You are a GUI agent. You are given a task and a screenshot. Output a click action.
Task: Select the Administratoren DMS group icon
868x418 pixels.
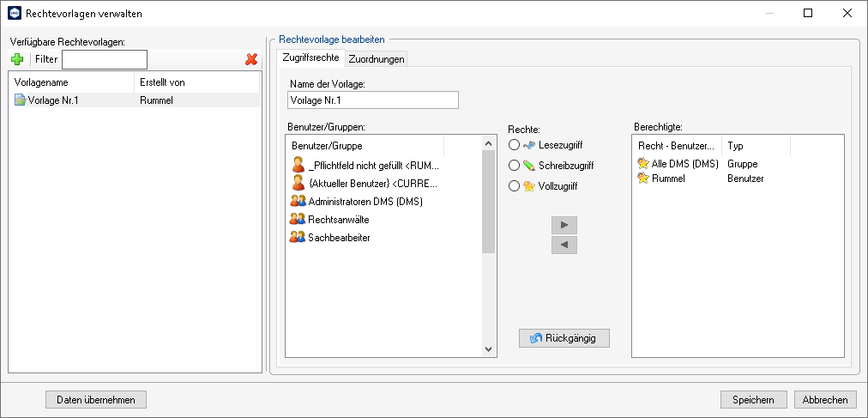[298, 201]
